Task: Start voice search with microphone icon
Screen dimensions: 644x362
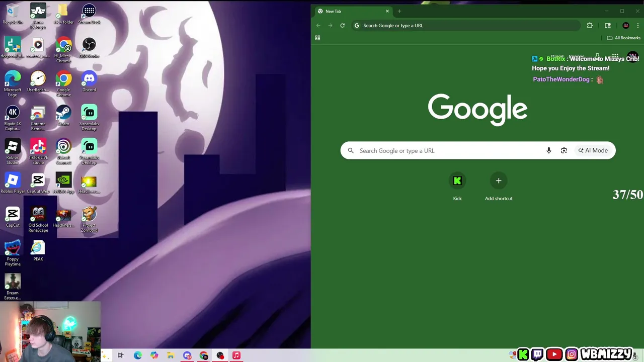Action: coord(549,150)
